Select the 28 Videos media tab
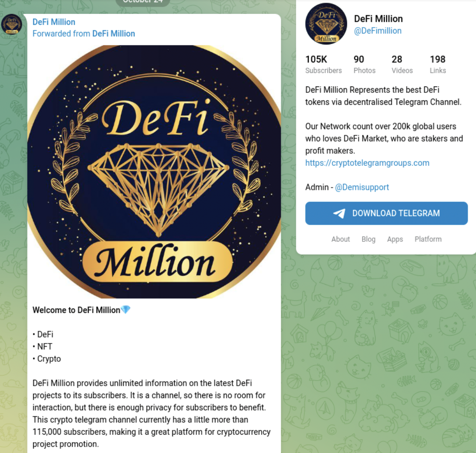Screen dimensions: 476x453 point(402,64)
